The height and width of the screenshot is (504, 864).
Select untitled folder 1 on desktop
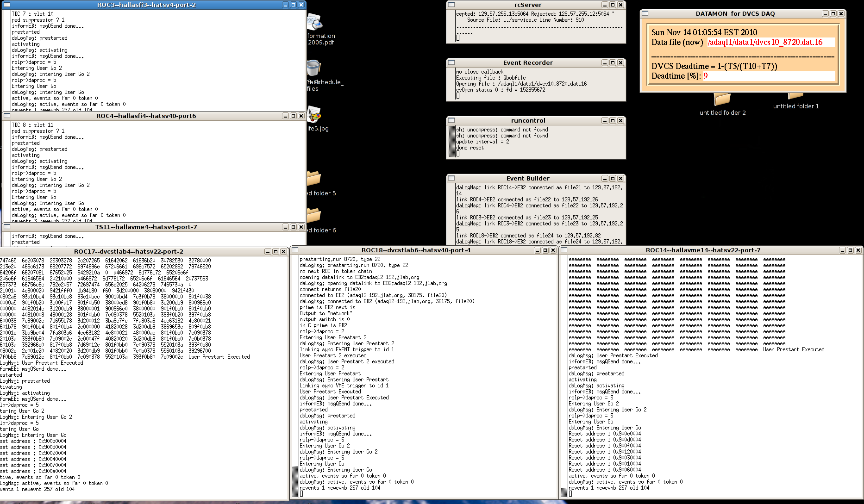[x=795, y=96]
